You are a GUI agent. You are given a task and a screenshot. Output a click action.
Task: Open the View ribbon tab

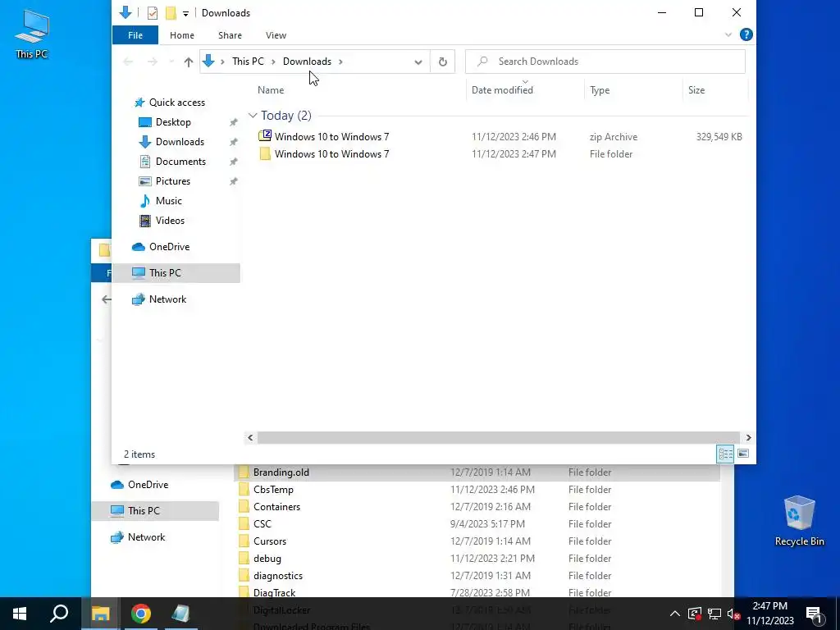coord(276,35)
